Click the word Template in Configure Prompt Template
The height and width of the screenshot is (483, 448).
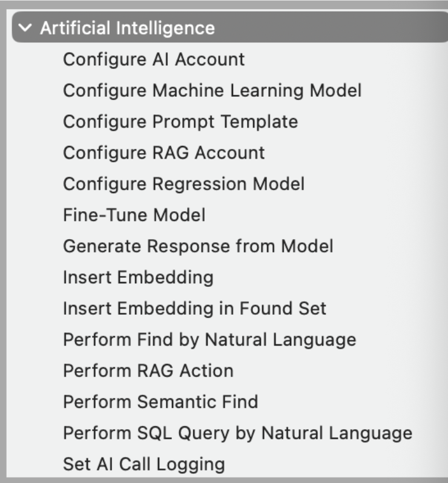pos(260,122)
